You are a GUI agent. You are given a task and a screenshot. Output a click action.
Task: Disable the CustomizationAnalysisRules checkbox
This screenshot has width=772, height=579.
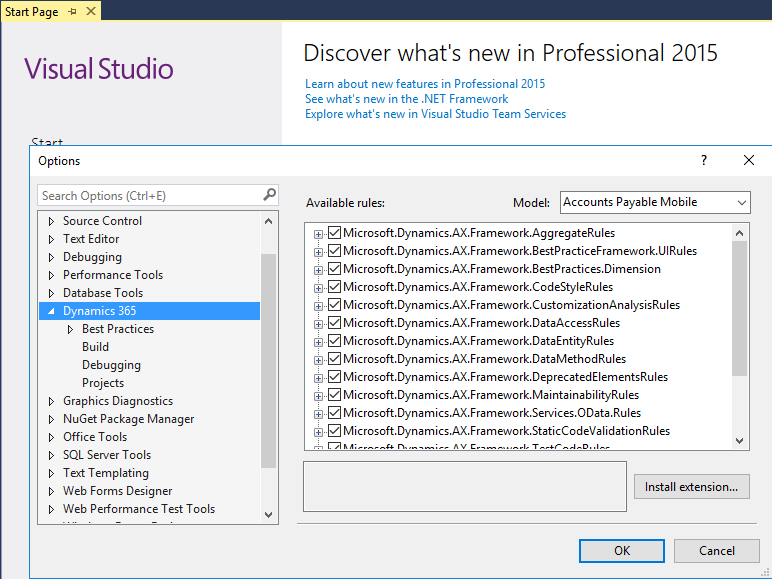pos(334,304)
